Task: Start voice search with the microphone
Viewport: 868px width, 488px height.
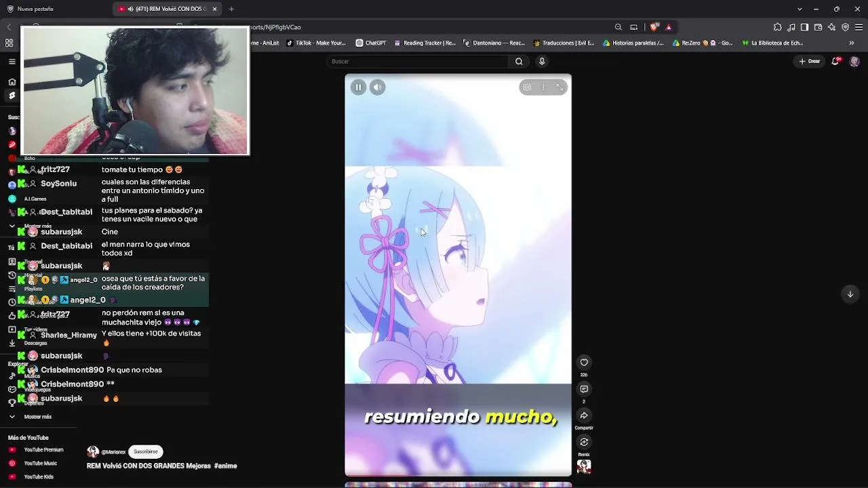Action: click(x=542, y=62)
